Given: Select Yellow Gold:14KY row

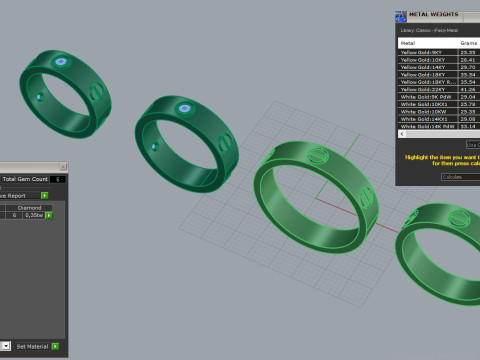Looking at the screenshot, I should tap(439, 67).
